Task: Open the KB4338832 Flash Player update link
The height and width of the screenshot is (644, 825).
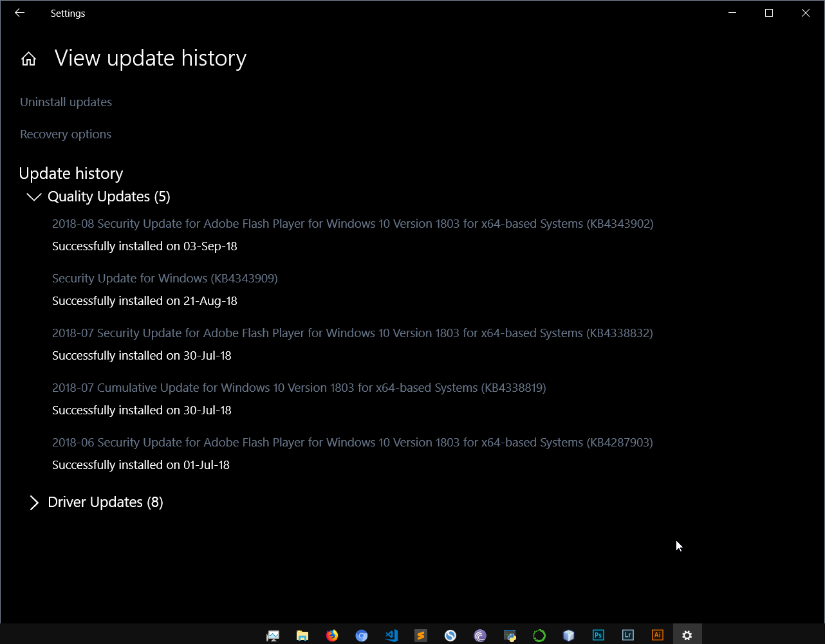Action: pyautogui.click(x=353, y=333)
